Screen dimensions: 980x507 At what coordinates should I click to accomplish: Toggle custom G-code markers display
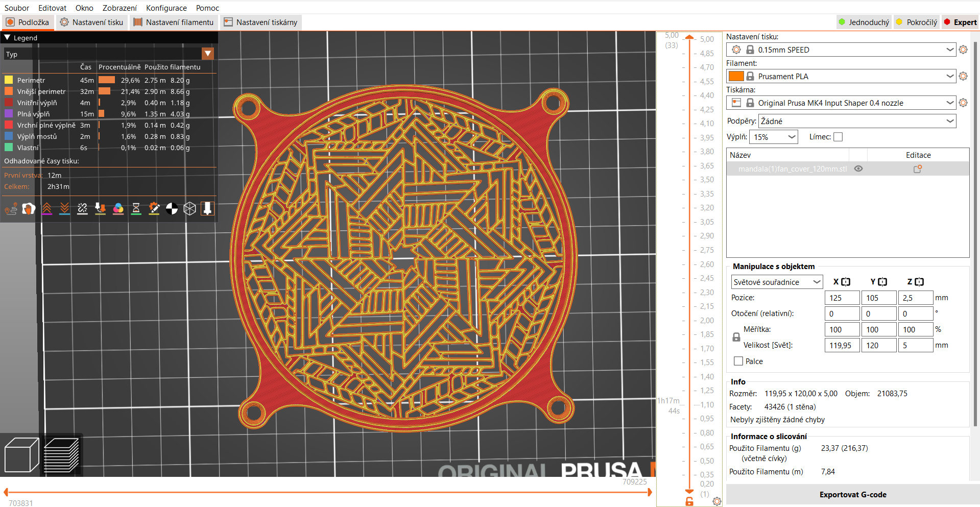pyautogui.click(x=154, y=208)
